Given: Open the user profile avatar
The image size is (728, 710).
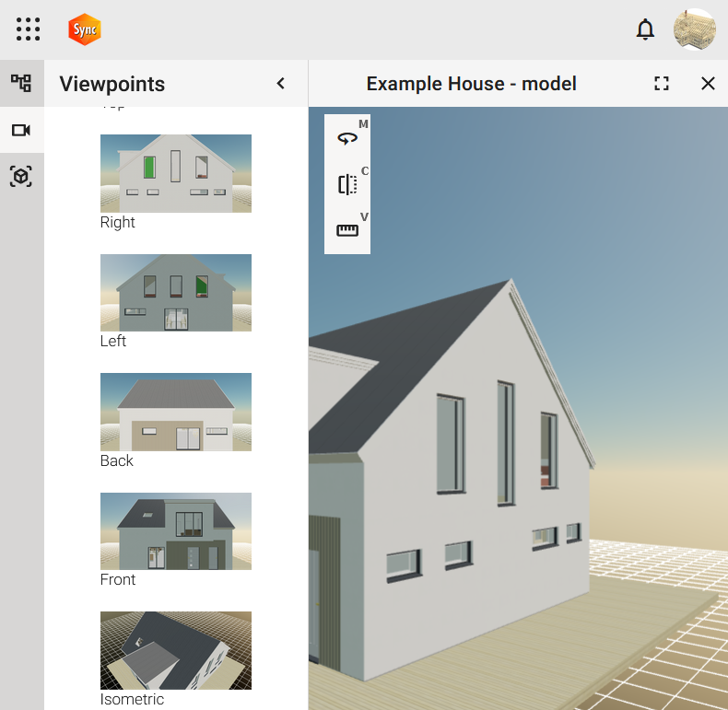Looking at the screenshot, I should pos(695,29).
